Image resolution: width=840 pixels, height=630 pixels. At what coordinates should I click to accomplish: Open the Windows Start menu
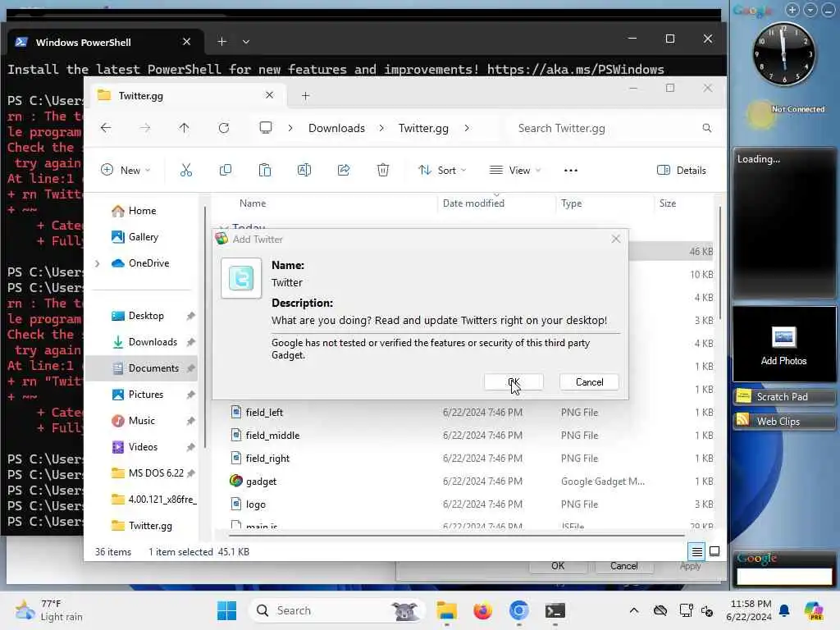click(x=226, y=610)
